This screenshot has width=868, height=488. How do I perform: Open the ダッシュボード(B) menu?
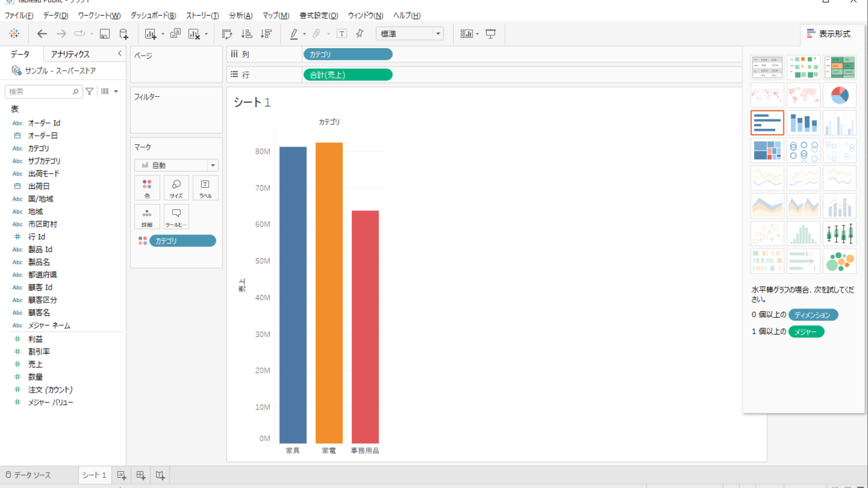[153, 15]
